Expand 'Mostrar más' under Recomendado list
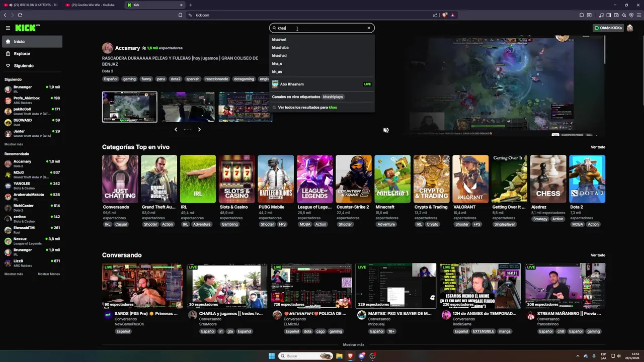 point(14,274)
